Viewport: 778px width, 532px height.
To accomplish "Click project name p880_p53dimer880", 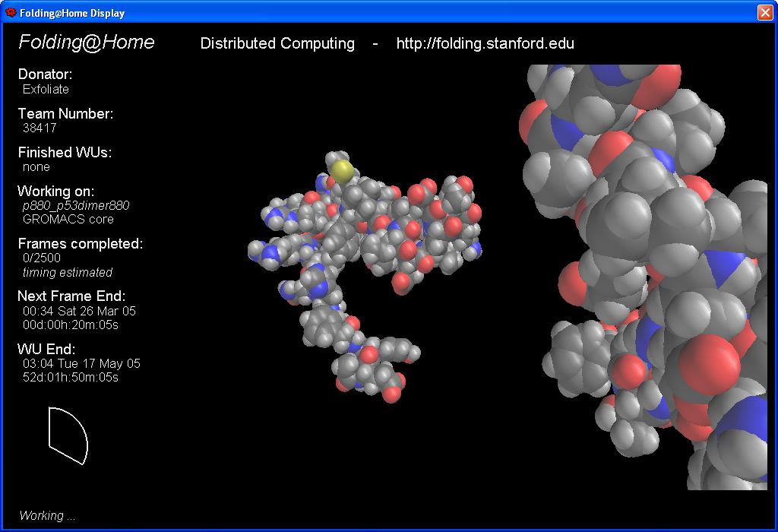I will pyautogui.click(x=76, y=205).
